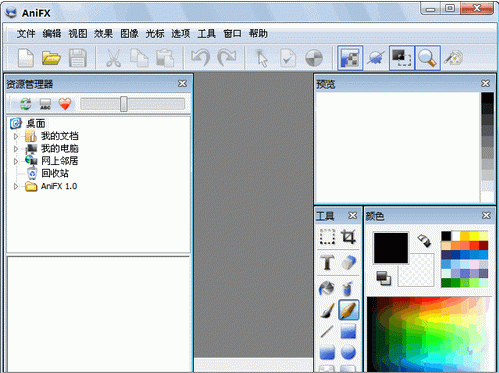Click the red heart favorites icon
499x373 pixels.
coord(65,104)
